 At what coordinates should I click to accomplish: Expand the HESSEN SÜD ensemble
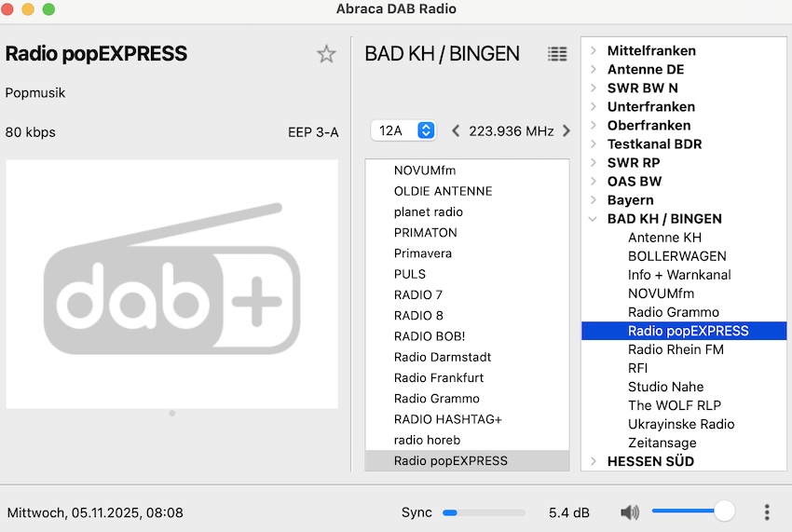coord(594,461)
